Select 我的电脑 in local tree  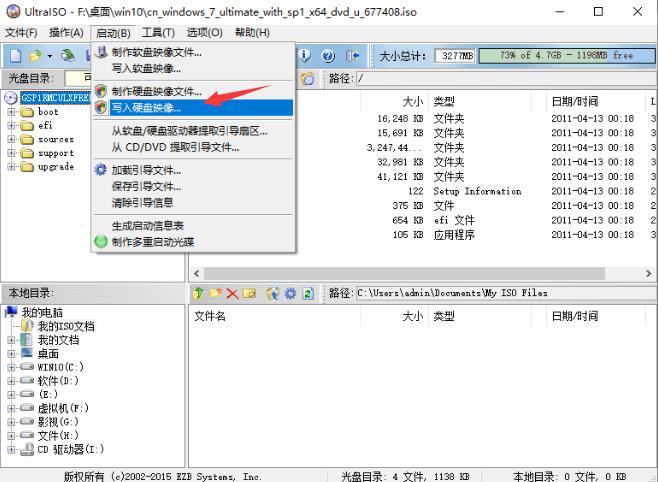tap(42, 313)
